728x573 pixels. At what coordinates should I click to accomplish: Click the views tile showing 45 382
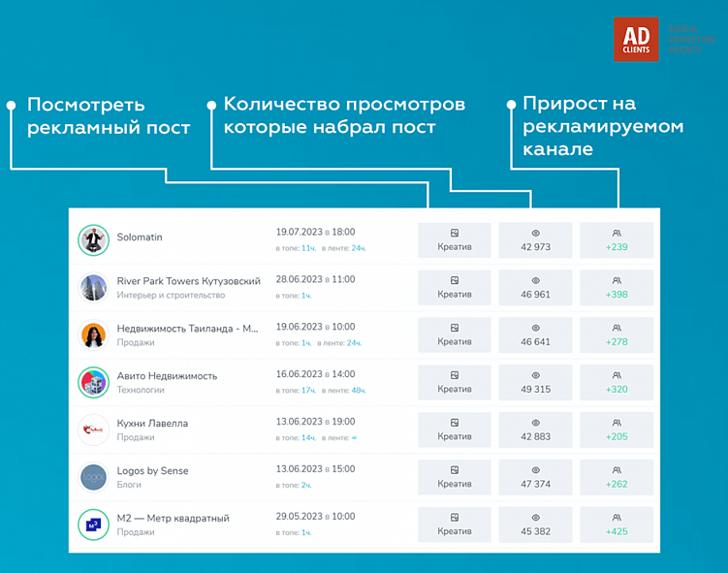(535, 525)
